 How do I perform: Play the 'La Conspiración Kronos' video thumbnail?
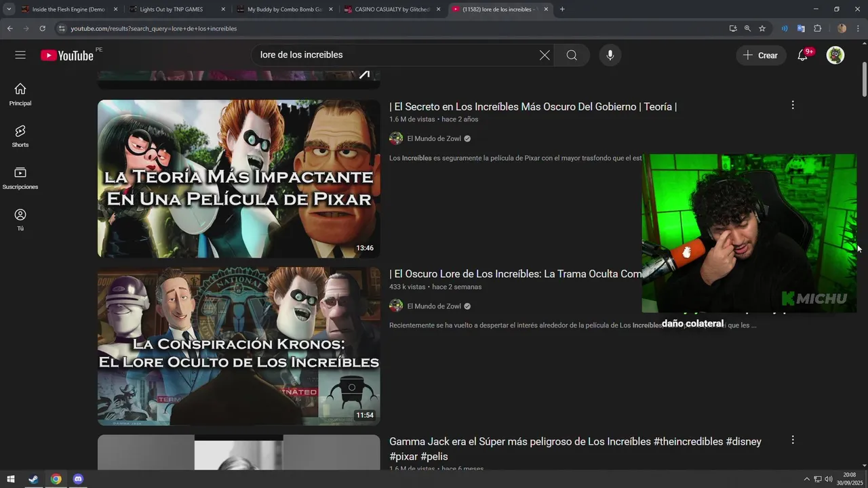coord(239,346)
